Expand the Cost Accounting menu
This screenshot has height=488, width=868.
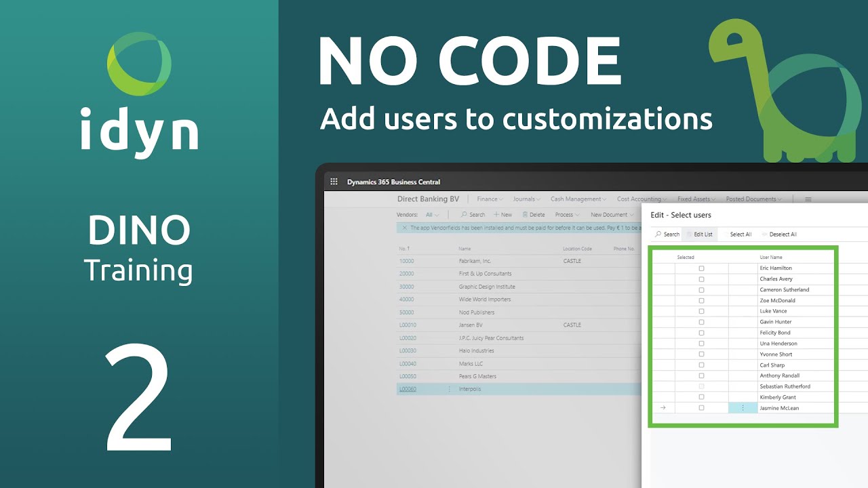[642, 199]
